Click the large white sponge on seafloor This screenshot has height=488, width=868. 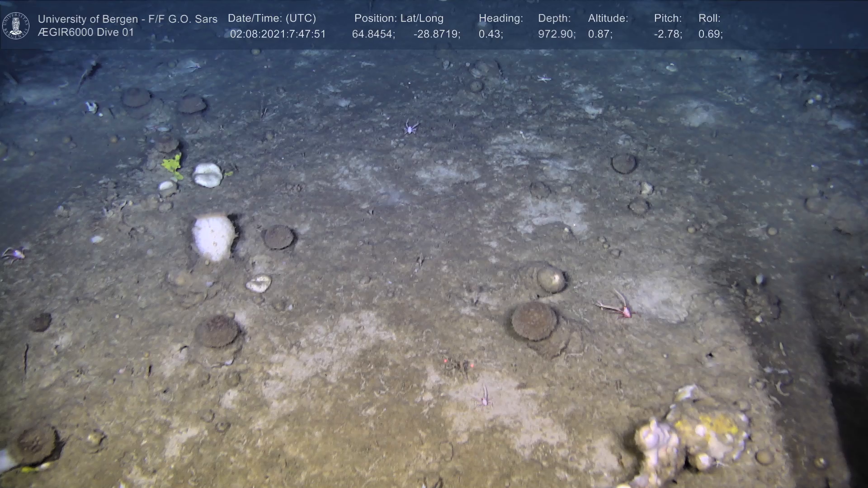click(213, 238)
